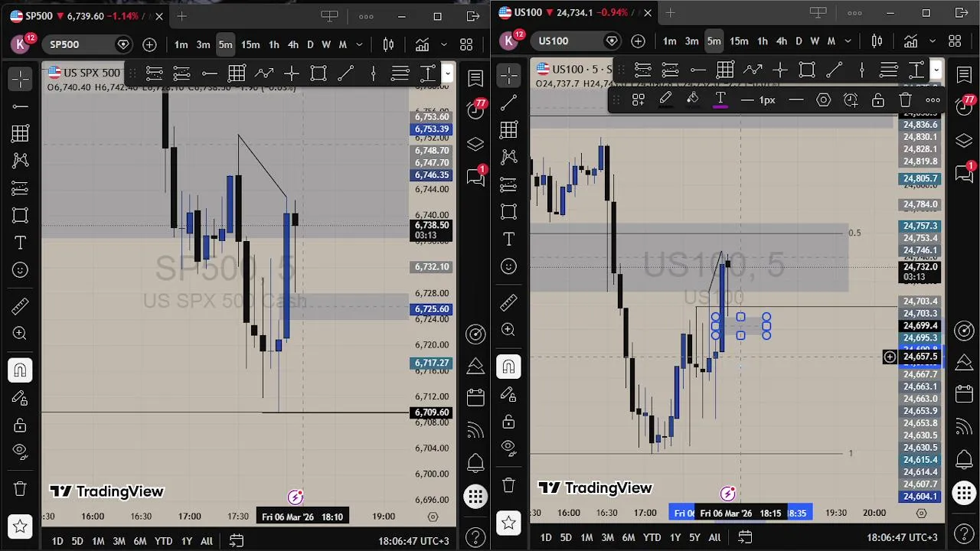This screenshot has width=980, height=551.
Task: Set YTD date range in SP500 window
Action: [163, 541]
